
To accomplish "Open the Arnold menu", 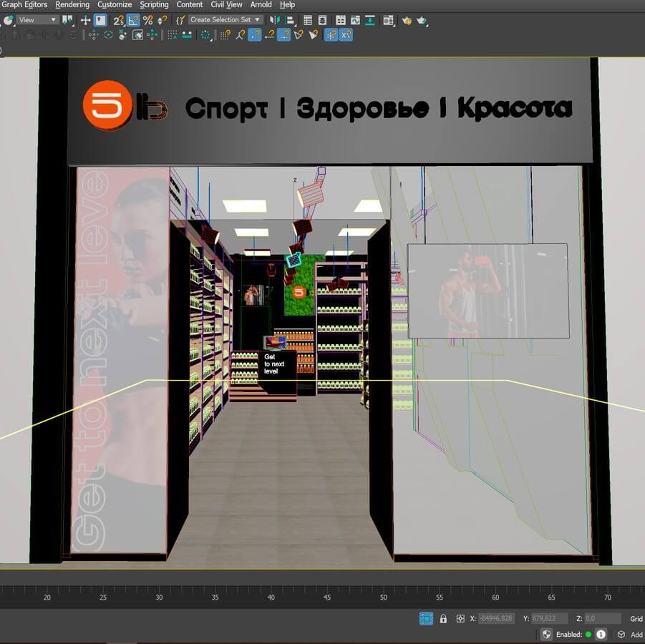I will coord(261,4).
